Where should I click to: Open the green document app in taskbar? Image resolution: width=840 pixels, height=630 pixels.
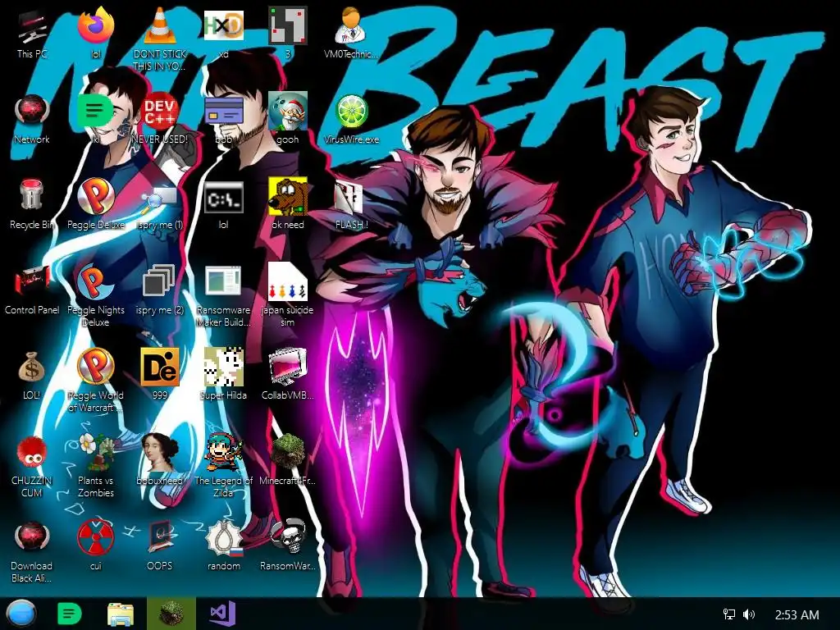coord(69,614)
